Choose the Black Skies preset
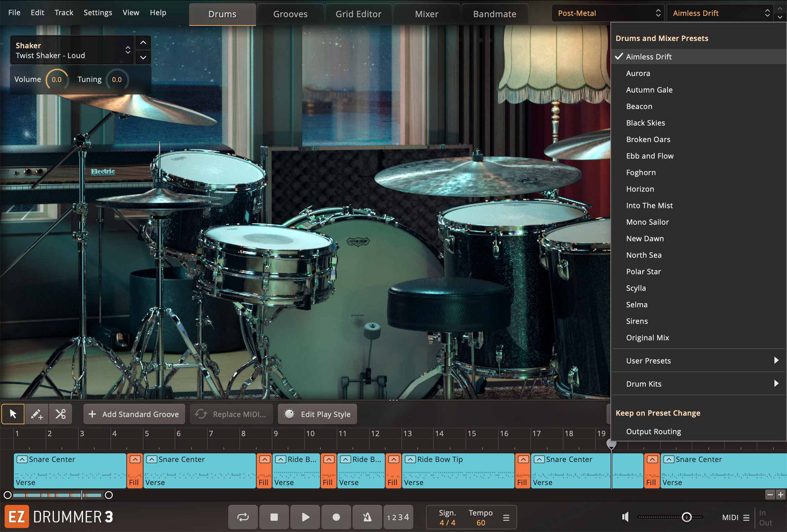The image size is (787, 532). (698, 123)
